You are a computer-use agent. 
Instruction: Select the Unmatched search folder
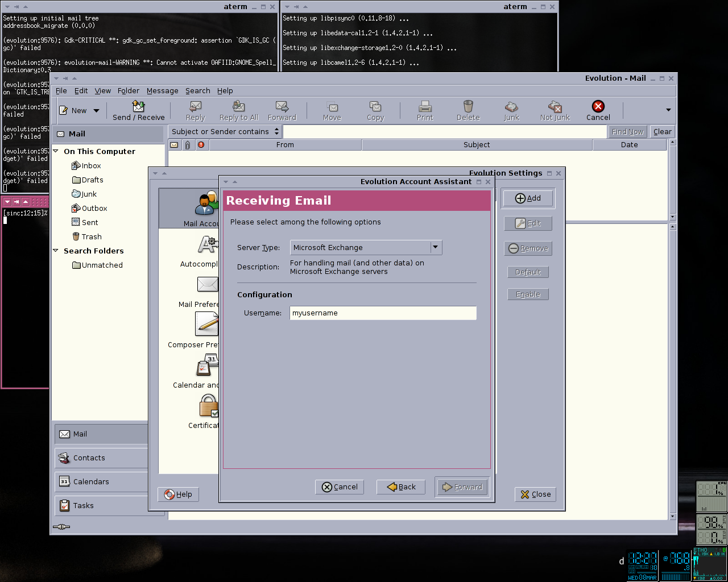click(98, 265)
